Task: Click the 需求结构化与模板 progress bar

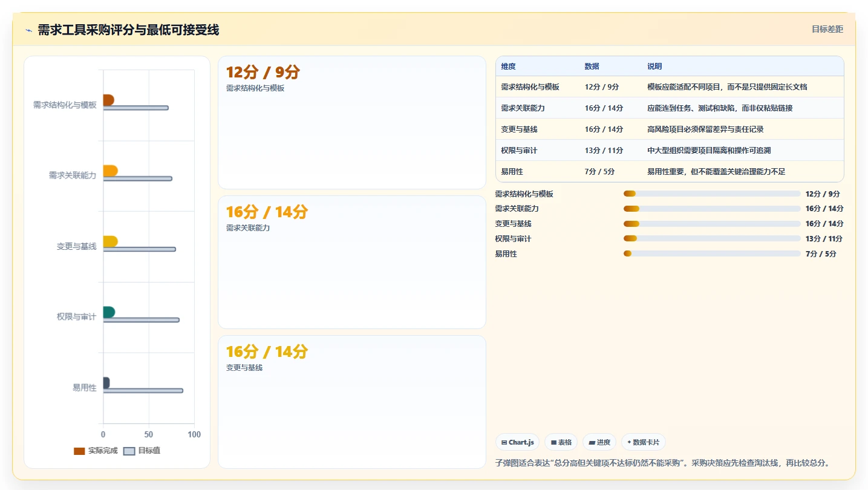Action: [x=712, y=194]
